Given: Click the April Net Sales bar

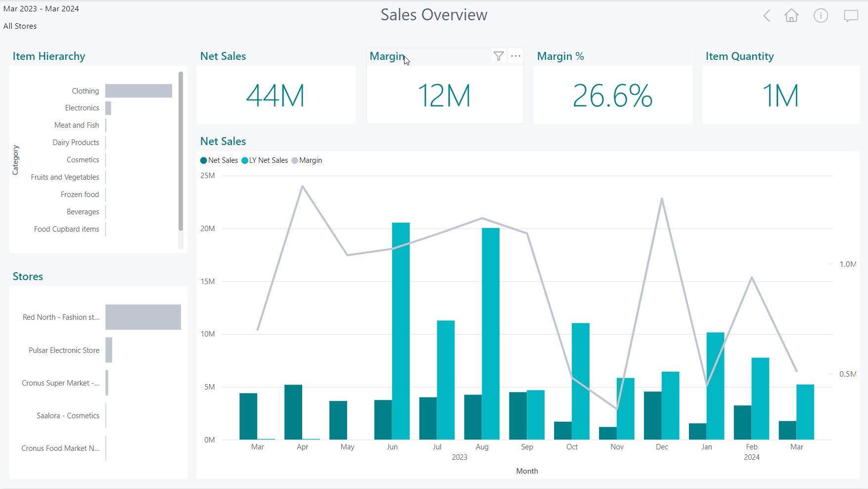Looking at the screenshot, I should point(293,412).
